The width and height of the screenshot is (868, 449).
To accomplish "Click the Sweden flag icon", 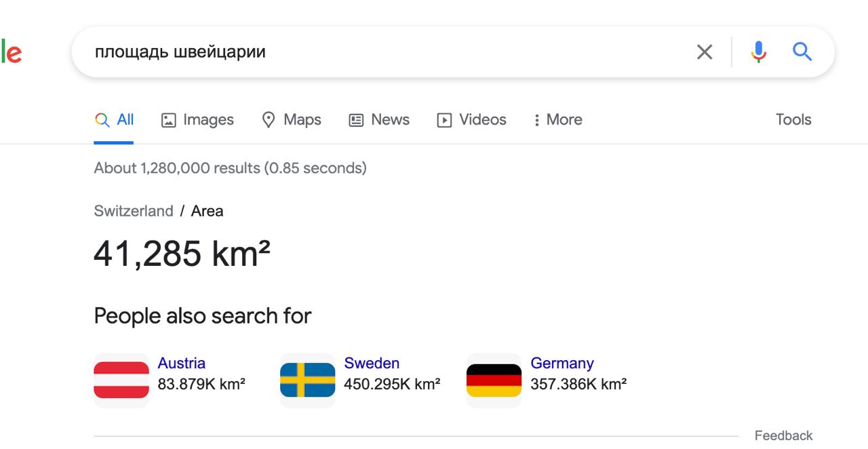I will pyautogui.click(x=308, y=380).
